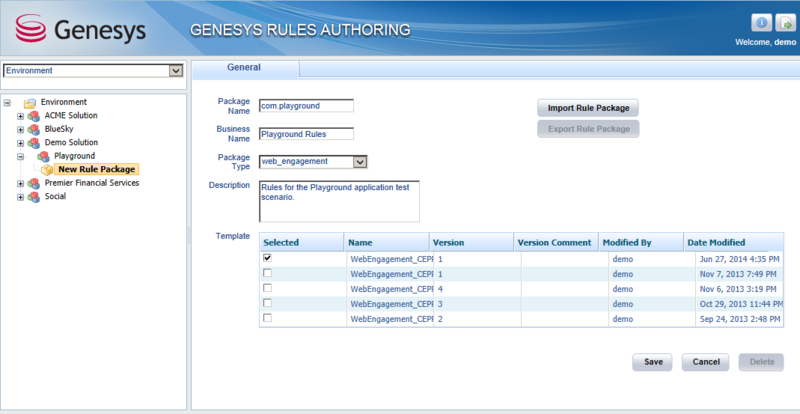Cancel the rule package edits
Image resolution: width=800 pixels, height=414 pixels.
tap(706, 362)
